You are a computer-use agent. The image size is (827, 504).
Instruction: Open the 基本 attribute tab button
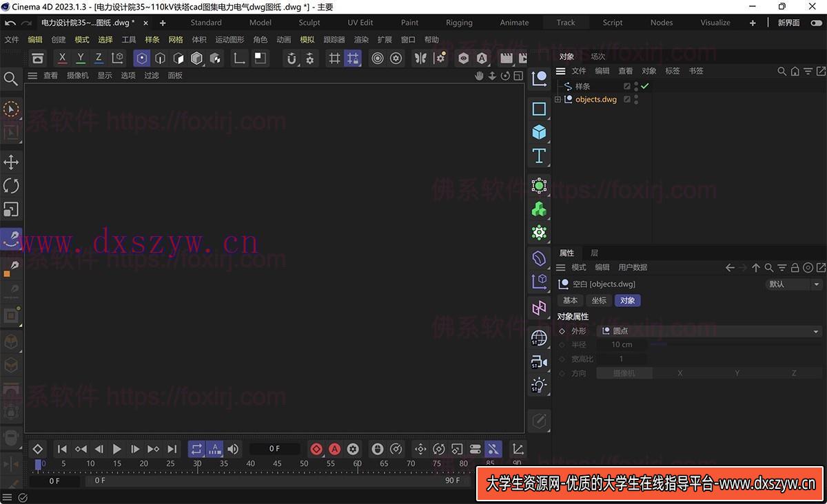pos(571,301)
